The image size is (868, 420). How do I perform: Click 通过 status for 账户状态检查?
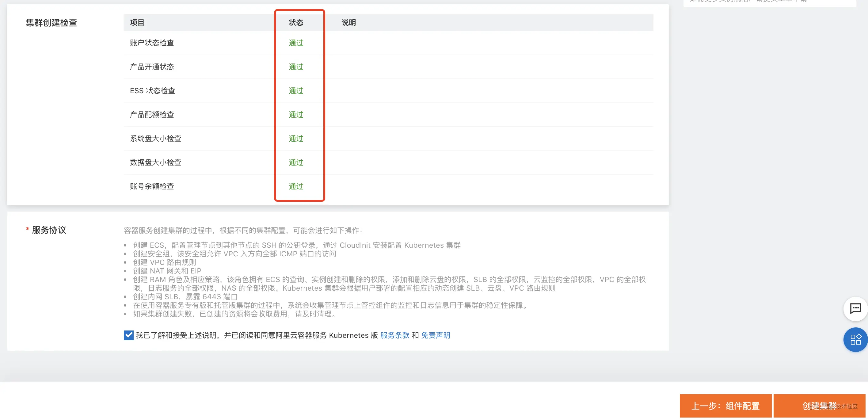click(x=296, y=43)
